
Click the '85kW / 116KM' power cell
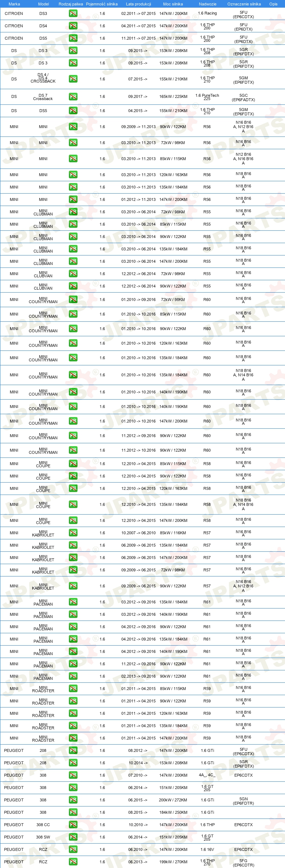[173, 533]
